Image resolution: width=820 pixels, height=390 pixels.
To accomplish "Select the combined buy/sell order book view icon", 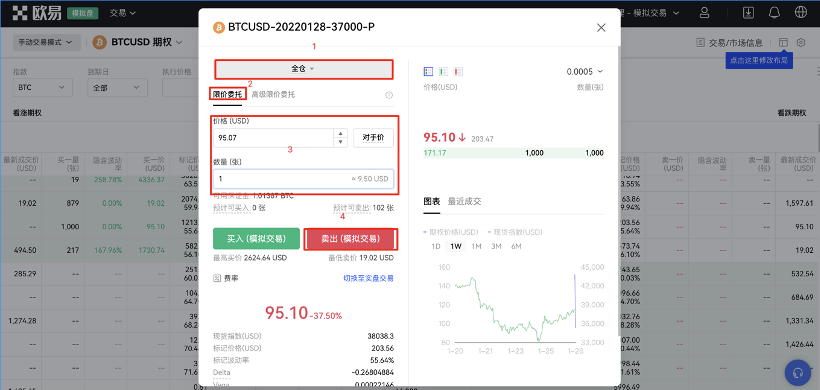I will point(428,71).
